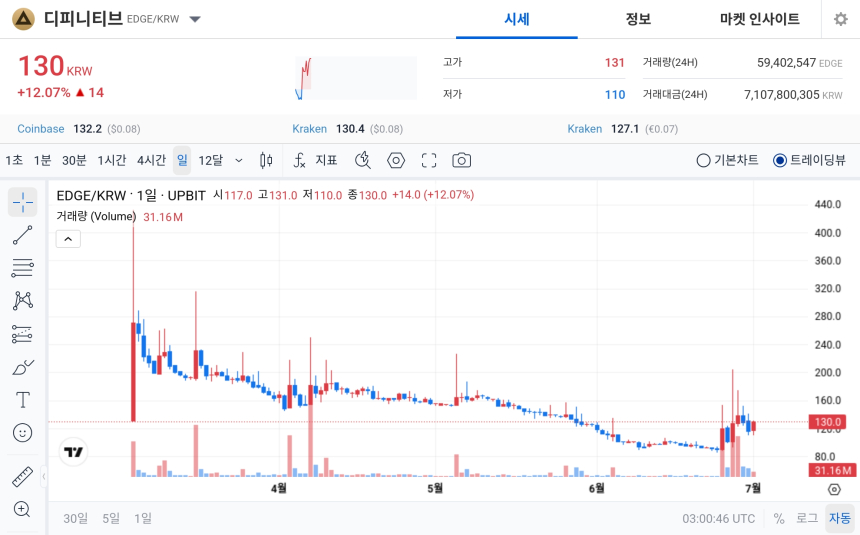Select the Text annotation tool
860x535 pixels.
(22, 400)
